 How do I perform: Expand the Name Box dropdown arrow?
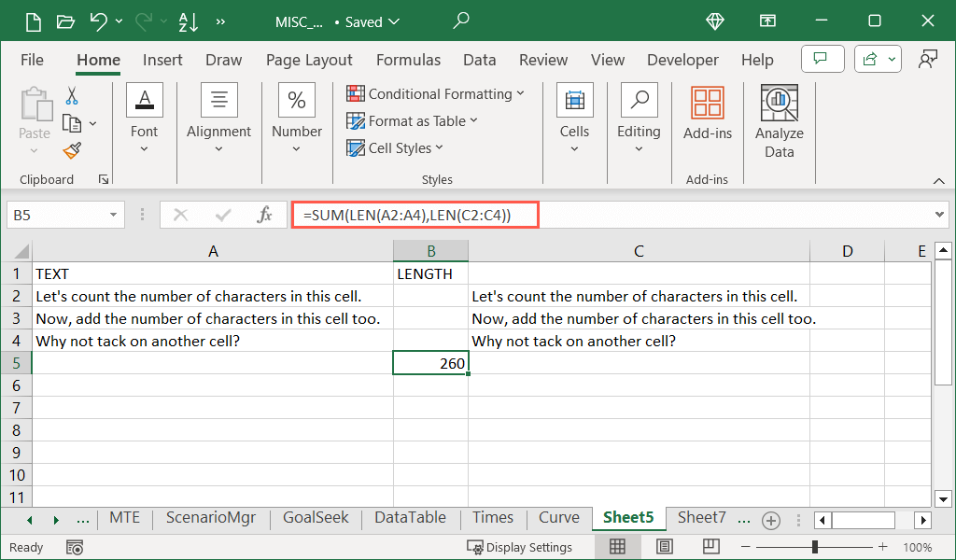[114, 215]
